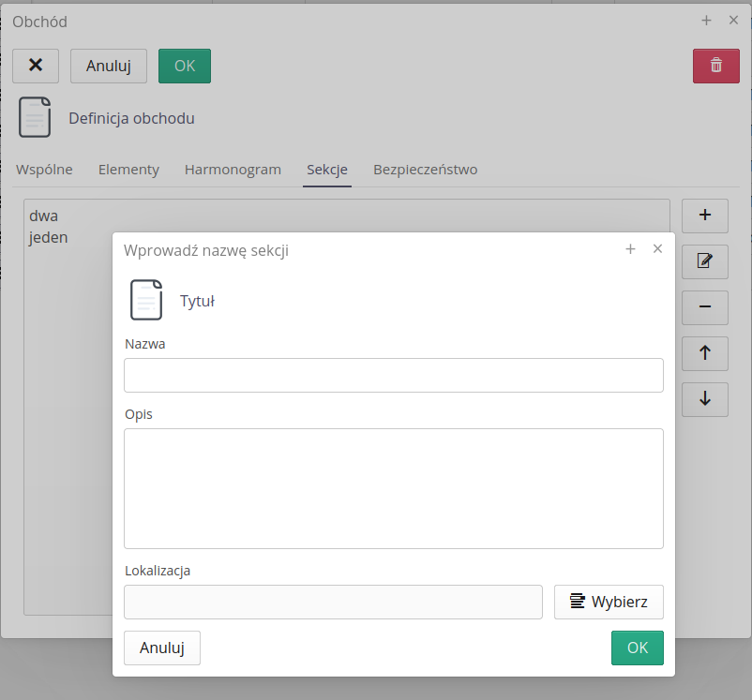Expand dialog with plus icon in title bar
The image size is (752, 700).
tap(630, 249)
